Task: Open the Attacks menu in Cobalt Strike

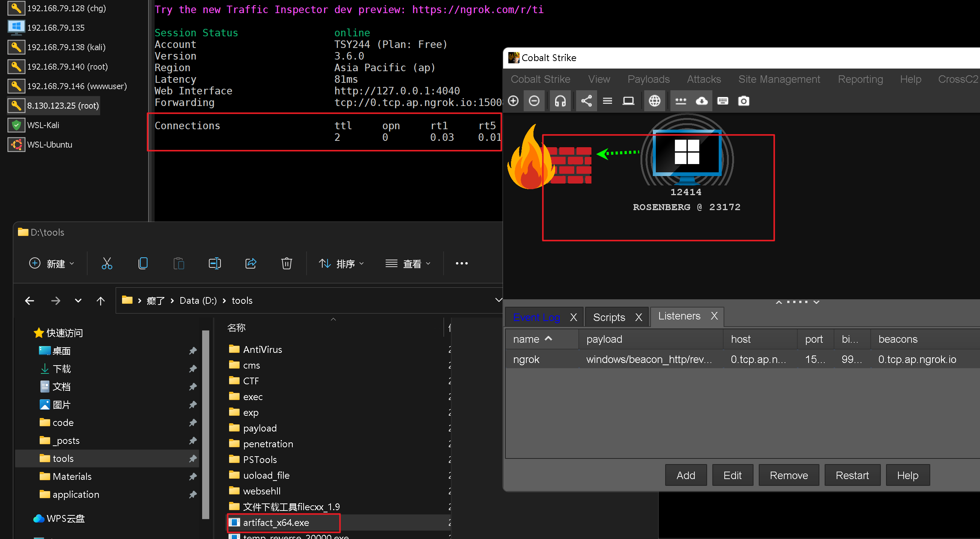Action: 703,79
